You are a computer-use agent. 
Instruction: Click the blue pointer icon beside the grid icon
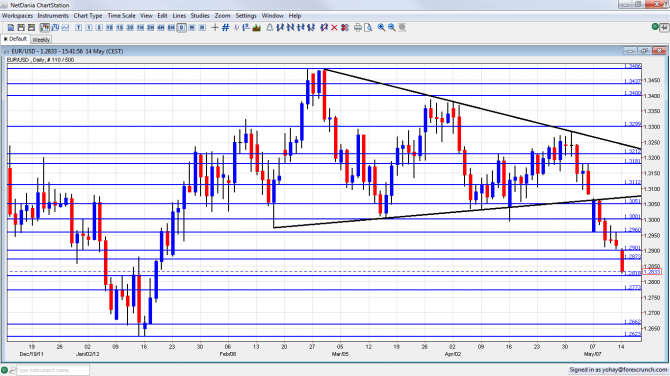[236, 28]
